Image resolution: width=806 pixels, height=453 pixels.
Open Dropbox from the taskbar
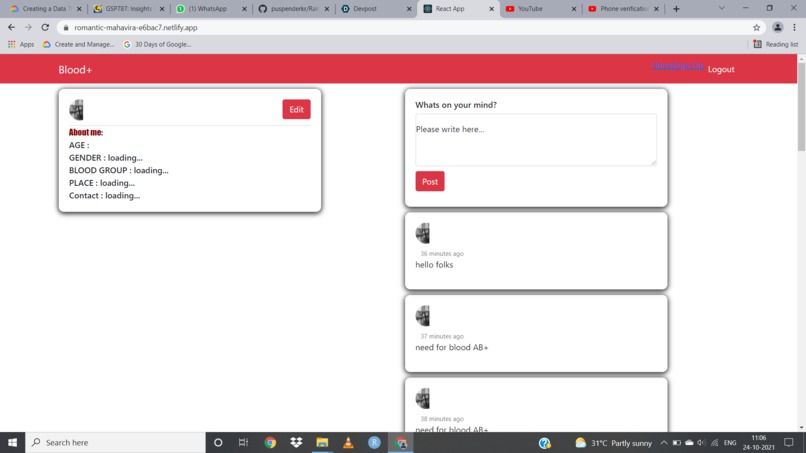coord(296,442)
